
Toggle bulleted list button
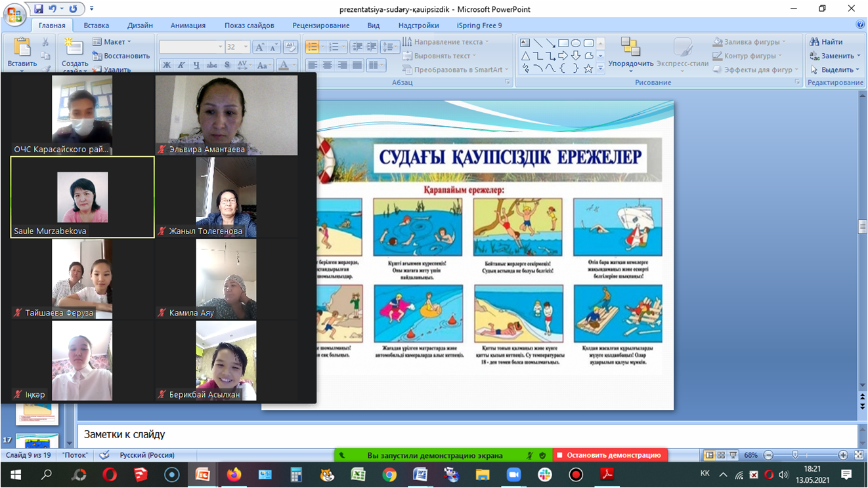coord(313,47)
